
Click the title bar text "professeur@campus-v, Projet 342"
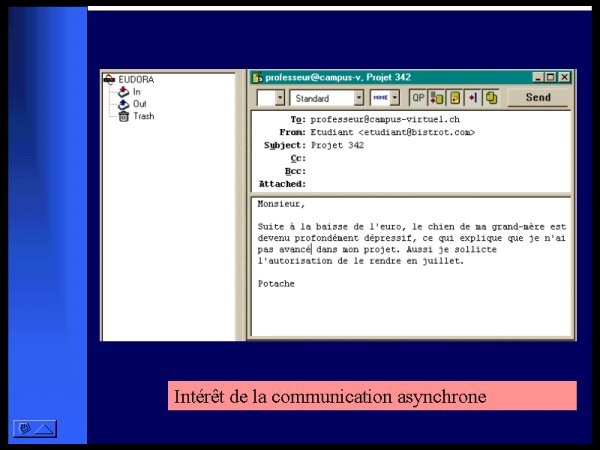[338, 77]
